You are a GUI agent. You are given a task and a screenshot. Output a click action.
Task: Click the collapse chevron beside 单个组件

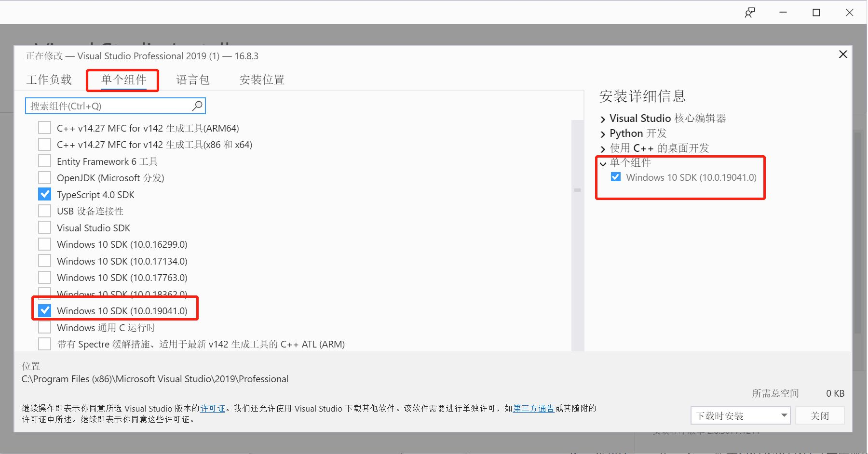click(x=602, y=163)
